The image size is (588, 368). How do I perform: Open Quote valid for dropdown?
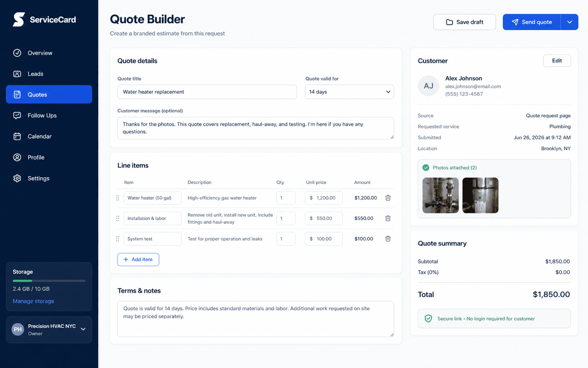349,92
